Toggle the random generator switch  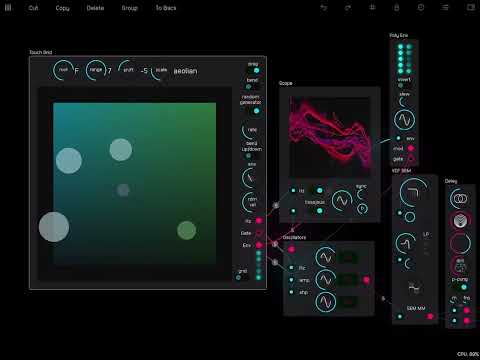(256, 111)
